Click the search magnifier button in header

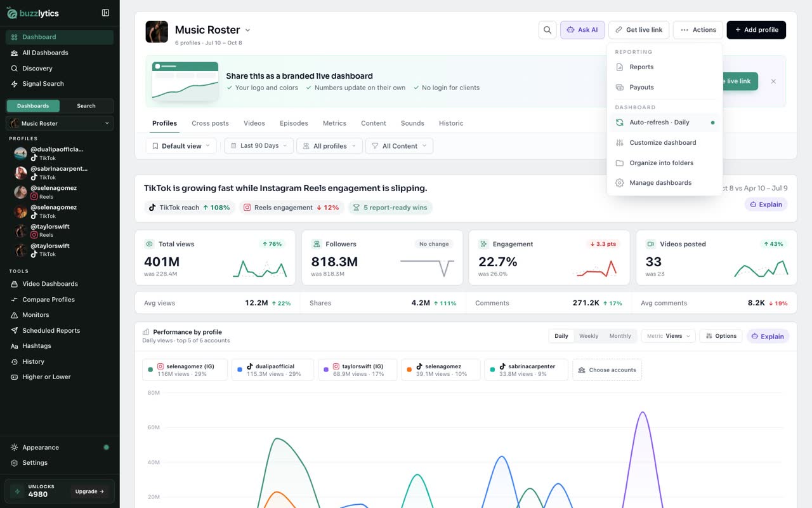[547, 30]
